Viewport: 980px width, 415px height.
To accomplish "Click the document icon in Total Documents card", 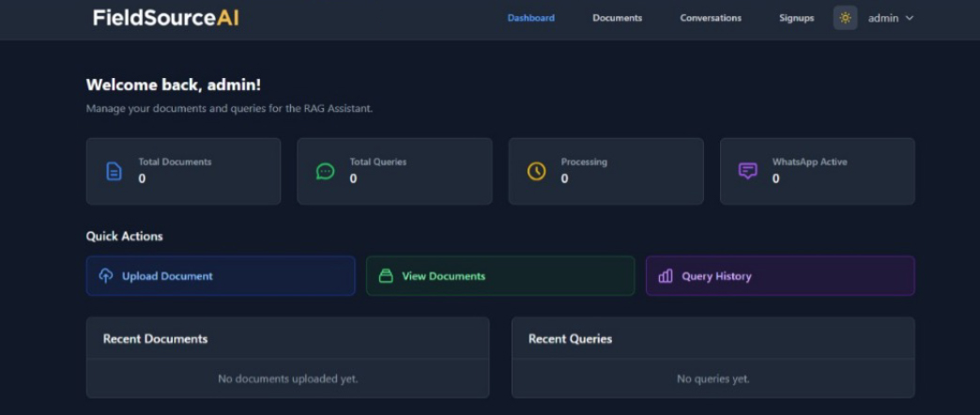I will tap(114, 171).
